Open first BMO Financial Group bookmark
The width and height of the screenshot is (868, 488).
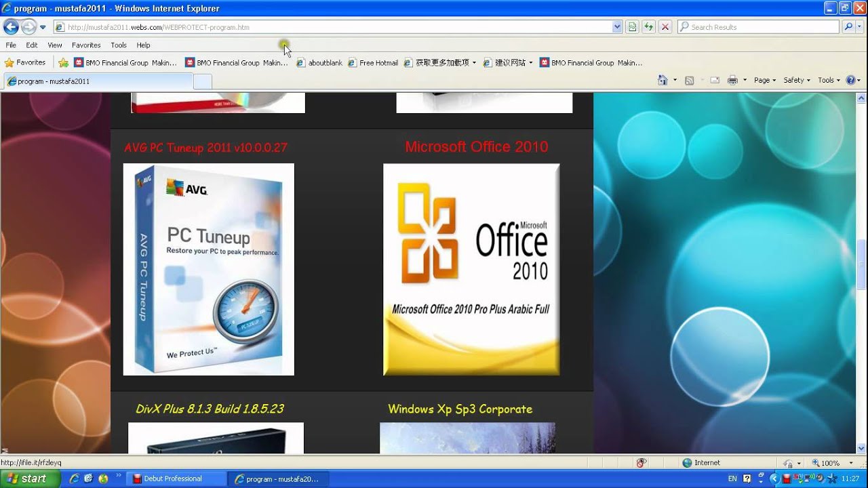pyautogui.click(x=125, y=62)
